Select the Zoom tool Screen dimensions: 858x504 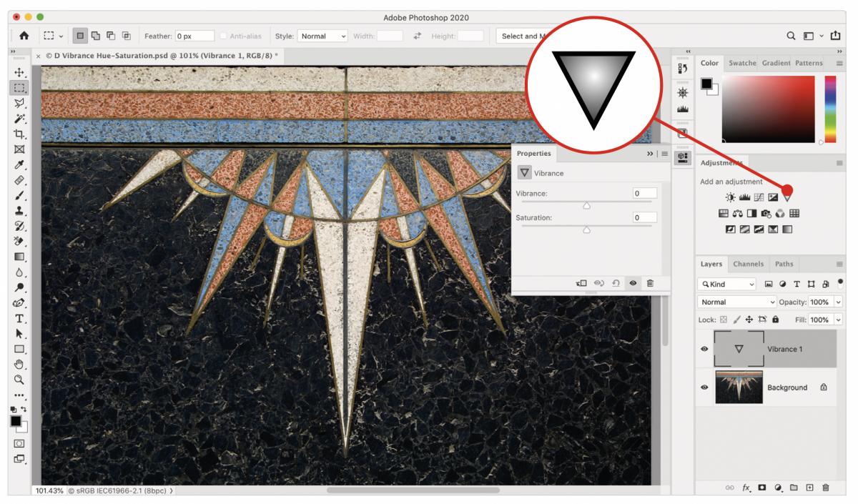point(19,380)
